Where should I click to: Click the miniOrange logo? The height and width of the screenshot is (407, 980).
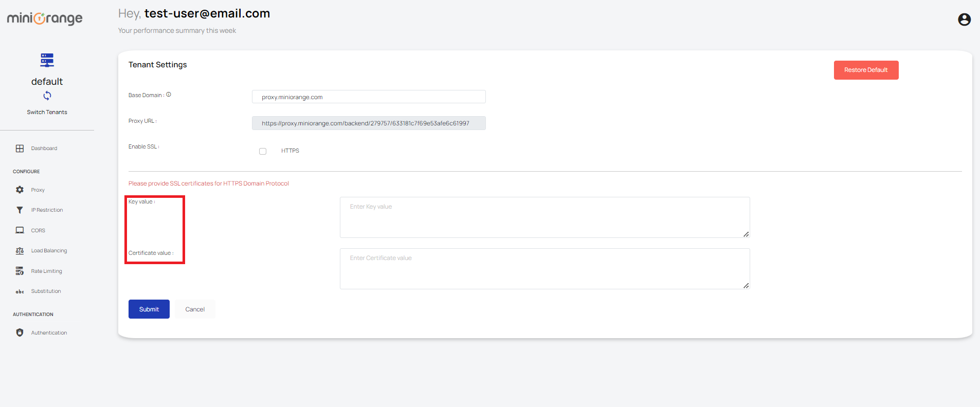pos(45,18)
